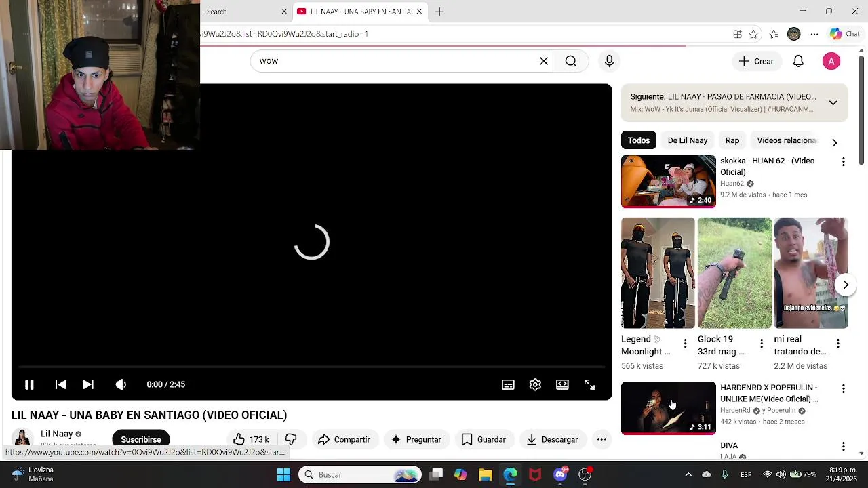Expand the Siguiente playlist panel chevron

[x=833, y=102]
